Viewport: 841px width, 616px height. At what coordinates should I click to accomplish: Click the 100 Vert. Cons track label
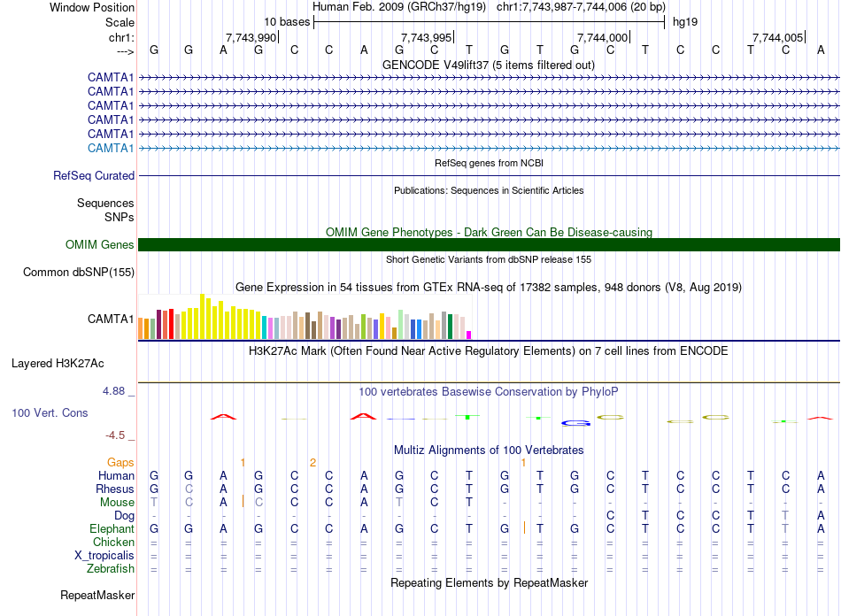(x=50, y=412)
